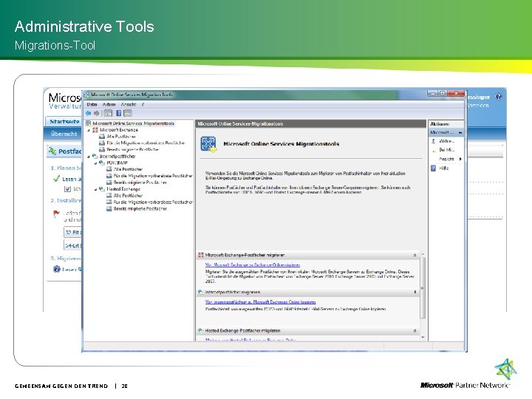
Task: Click the scrollbar up arrow in the center pane
Action: point(423,254)
